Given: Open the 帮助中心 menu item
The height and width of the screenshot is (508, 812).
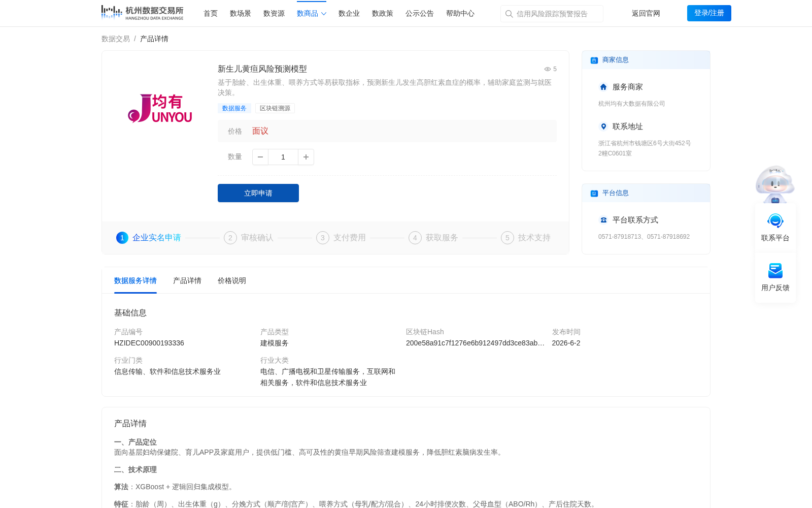Looking at the screenshot, I should 460,14.
